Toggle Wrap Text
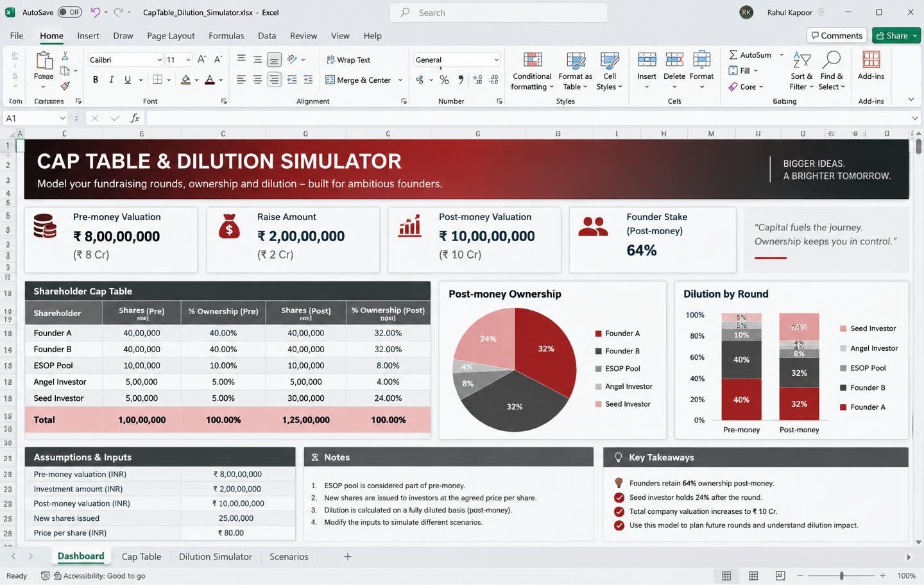Viewport: 924px width, 585px height. point(348,60)
